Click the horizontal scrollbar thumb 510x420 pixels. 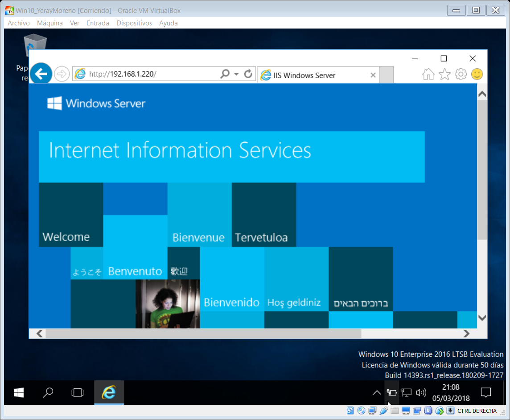[203, 334]
